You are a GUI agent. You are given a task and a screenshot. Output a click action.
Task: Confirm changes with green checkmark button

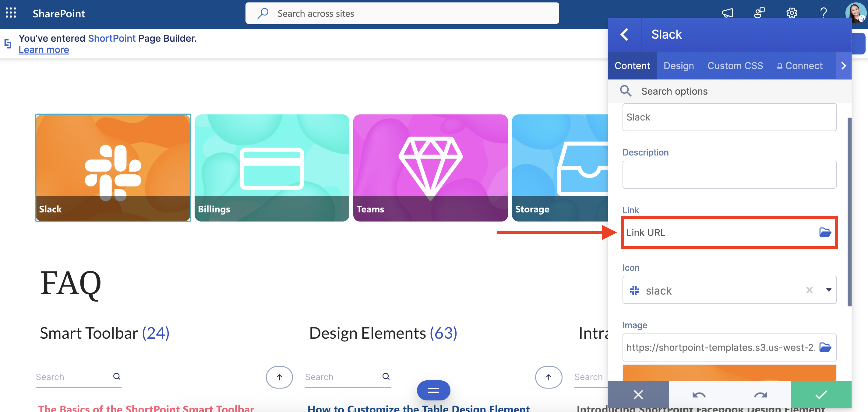(821, 394)
